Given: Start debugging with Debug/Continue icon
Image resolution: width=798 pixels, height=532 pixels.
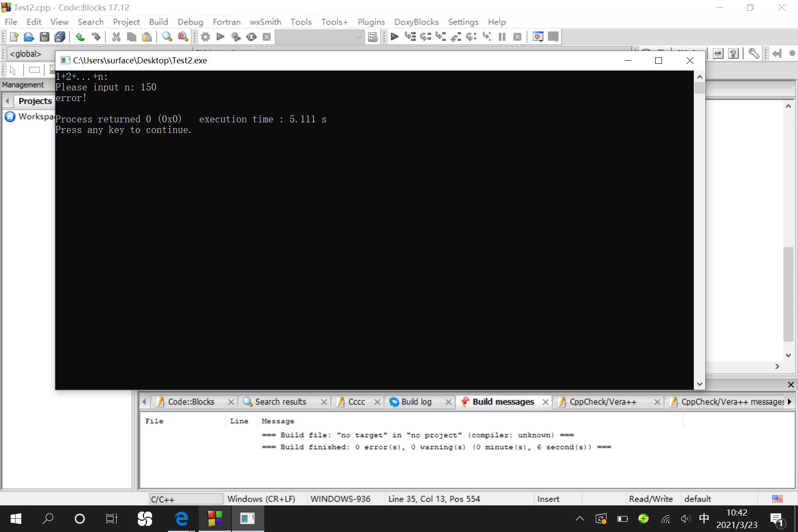Looking at the screenshot, I should click(x=395, y=36).
